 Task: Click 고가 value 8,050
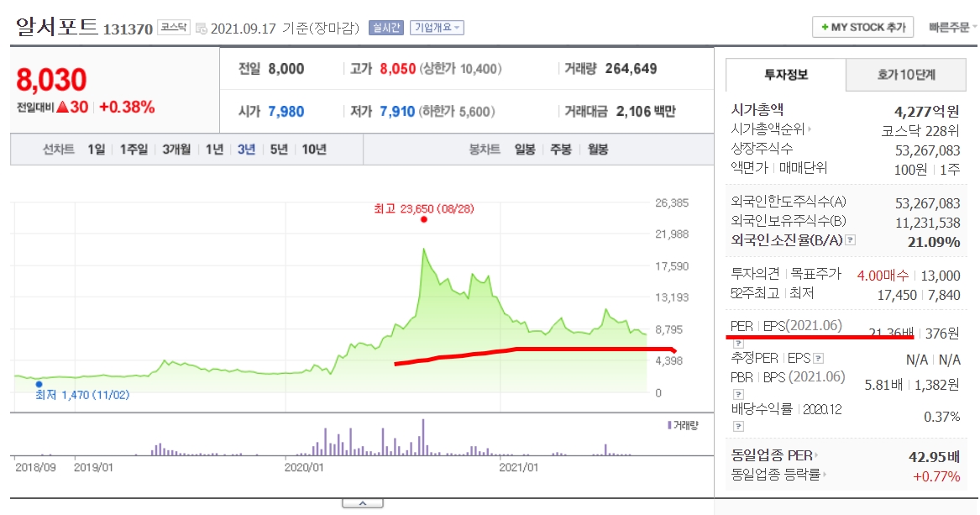(397, 69)
